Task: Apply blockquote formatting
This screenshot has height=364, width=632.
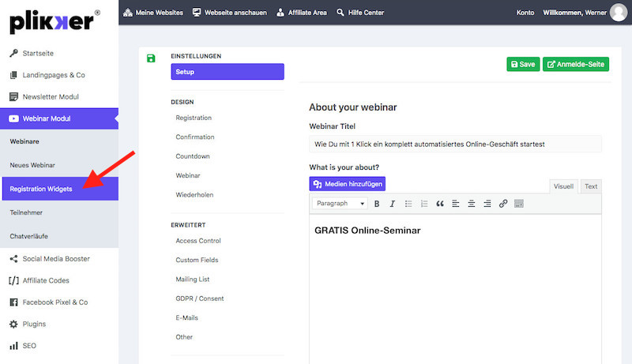Action: [440, 204]
